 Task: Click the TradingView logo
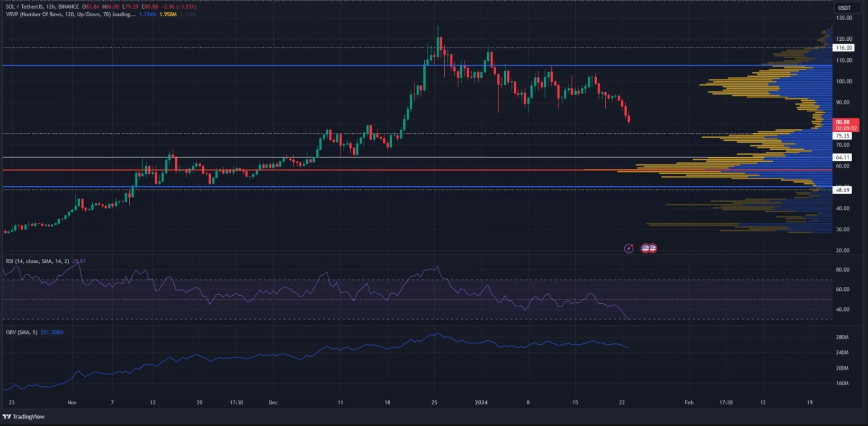[x=23, y=416]
